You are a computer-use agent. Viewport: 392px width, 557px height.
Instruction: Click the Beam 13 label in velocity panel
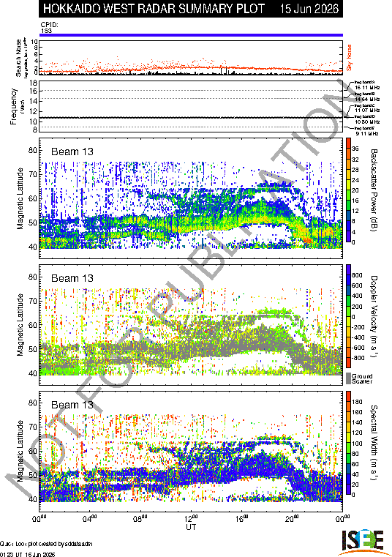[72, 278]
